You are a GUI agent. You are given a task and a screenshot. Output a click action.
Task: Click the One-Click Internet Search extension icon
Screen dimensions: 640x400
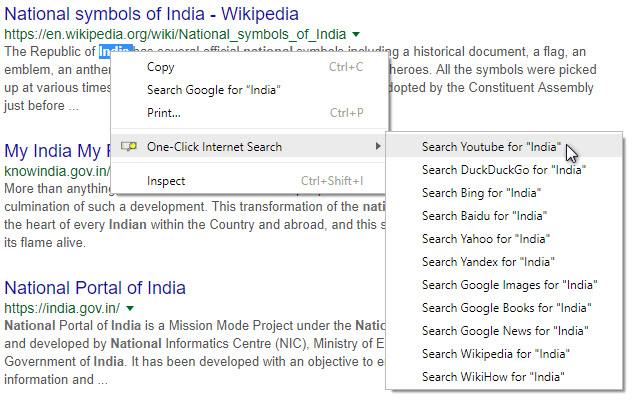coord(128,147)
